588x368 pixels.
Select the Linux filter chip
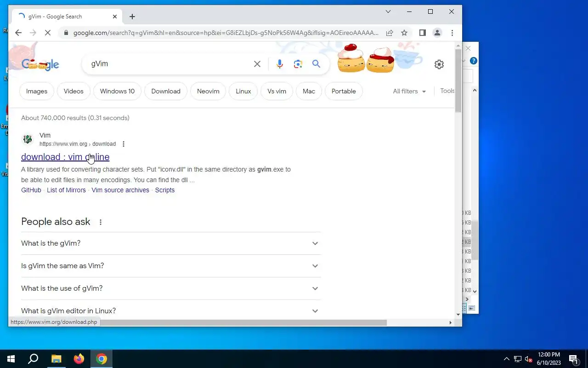point(243,91)
